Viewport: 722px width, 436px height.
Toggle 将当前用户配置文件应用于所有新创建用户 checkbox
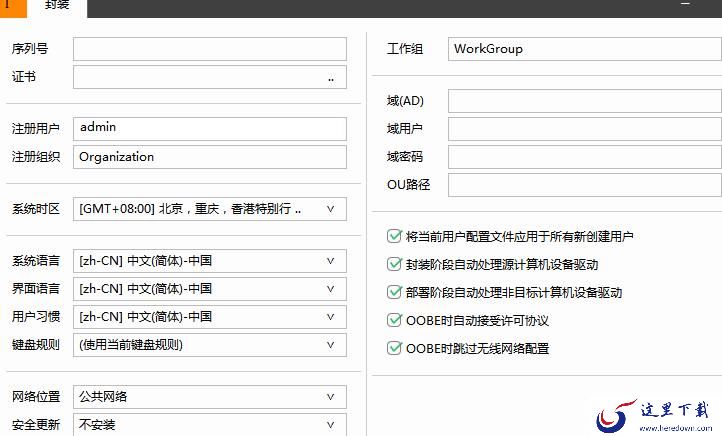[x=394, y=237]
